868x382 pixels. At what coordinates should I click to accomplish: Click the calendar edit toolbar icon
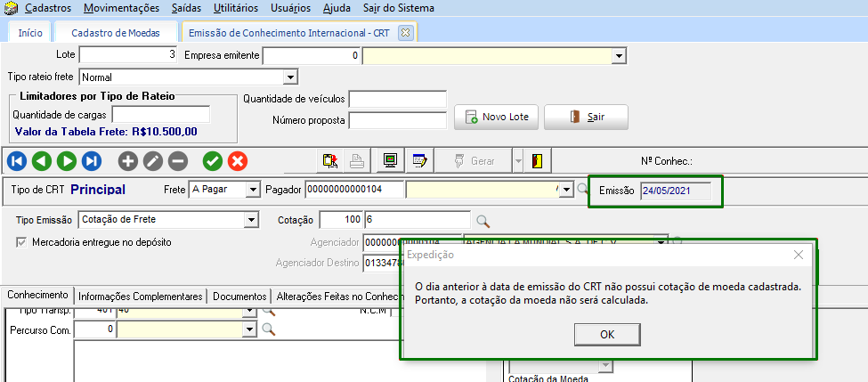419,161
